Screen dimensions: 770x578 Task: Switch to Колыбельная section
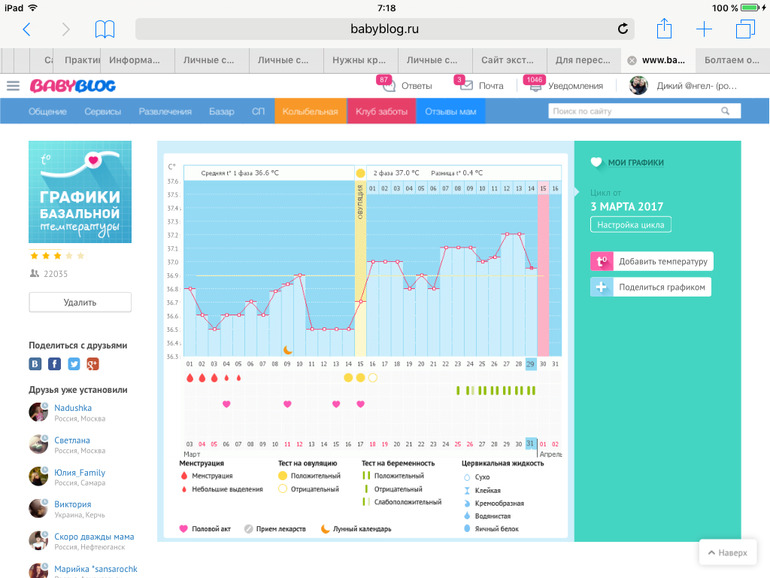tap(310, 111)
